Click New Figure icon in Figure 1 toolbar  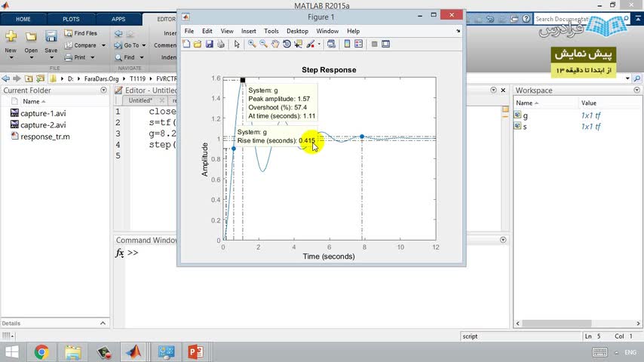coord(186,44)
